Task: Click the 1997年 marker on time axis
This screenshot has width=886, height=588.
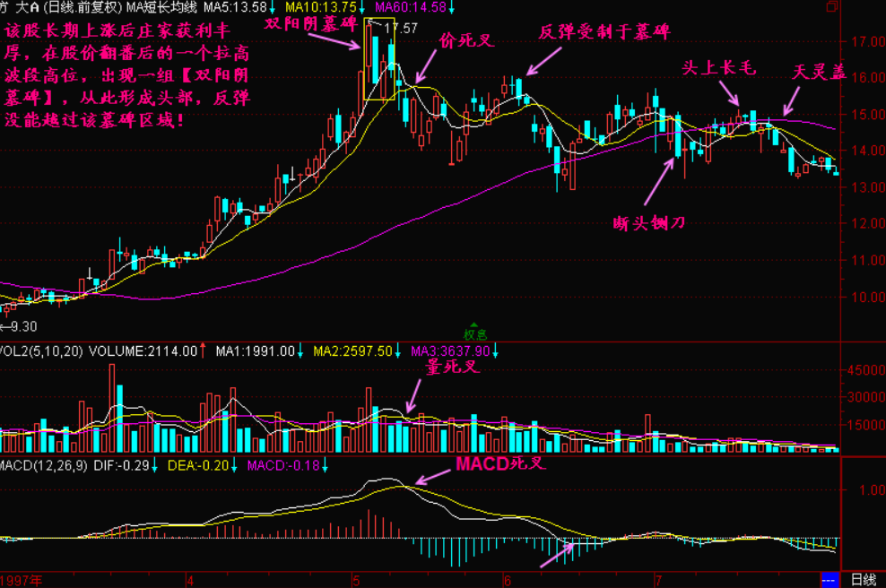Action: [x=22, y=580]
